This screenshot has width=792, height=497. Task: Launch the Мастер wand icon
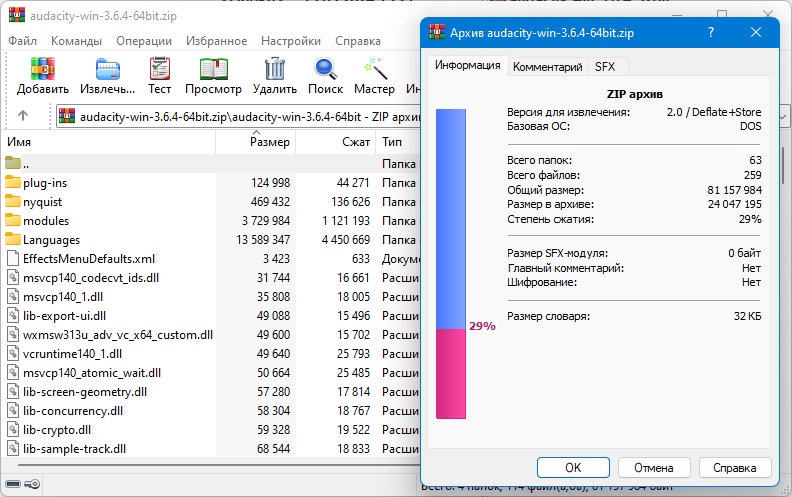[374, 69]
